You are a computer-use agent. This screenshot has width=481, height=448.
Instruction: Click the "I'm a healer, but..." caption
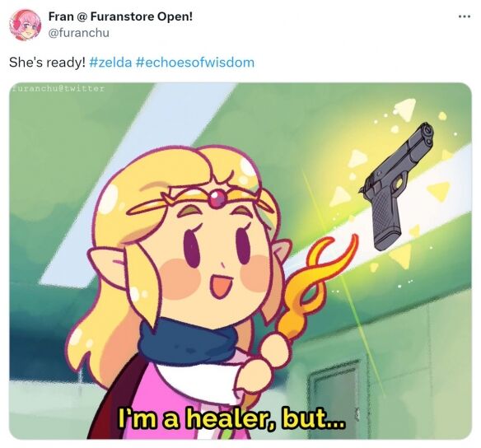[231, 418]
